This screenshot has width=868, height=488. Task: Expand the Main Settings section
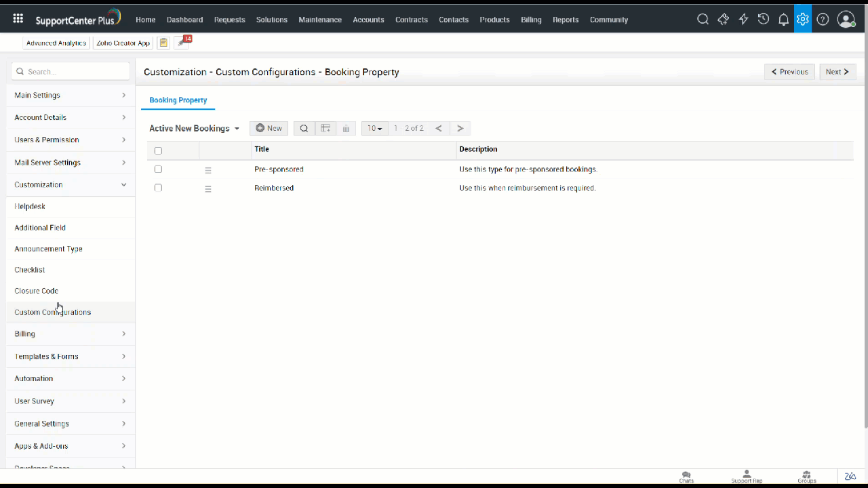70,95
